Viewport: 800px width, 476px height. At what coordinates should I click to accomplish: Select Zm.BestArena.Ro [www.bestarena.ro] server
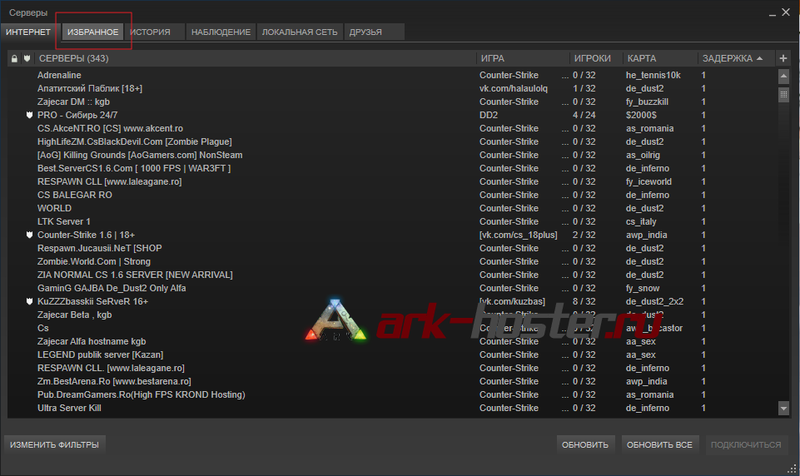391,382
